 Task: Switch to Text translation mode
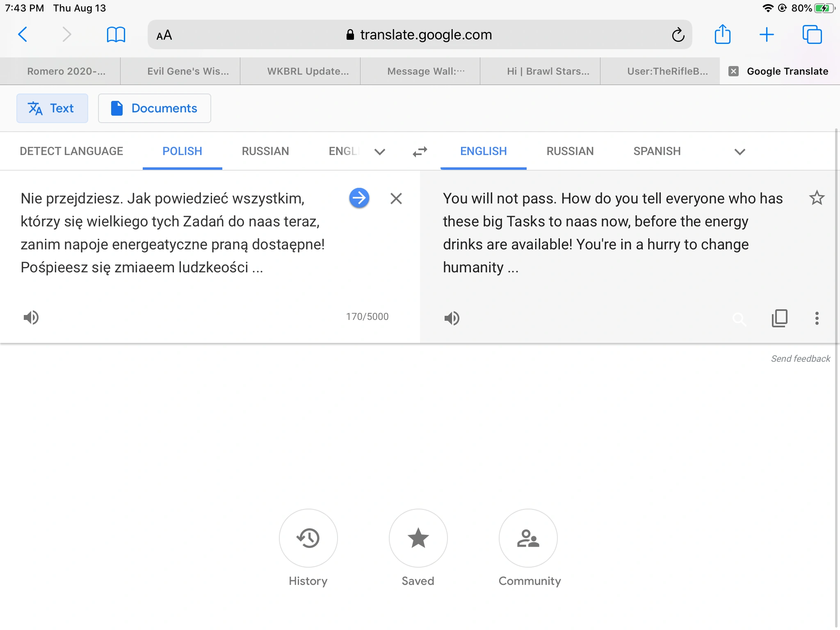pyautogui.click(x=52, y=108)
